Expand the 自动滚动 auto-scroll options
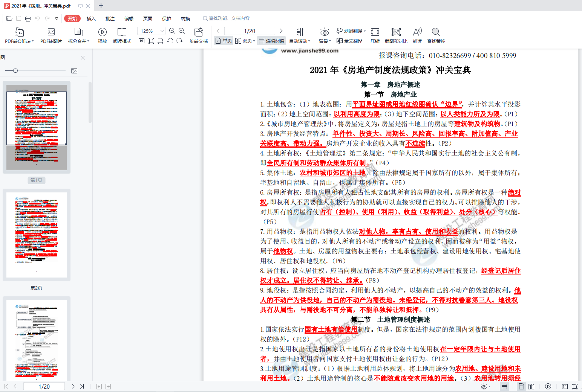582x392 pixels. [299, 41]
